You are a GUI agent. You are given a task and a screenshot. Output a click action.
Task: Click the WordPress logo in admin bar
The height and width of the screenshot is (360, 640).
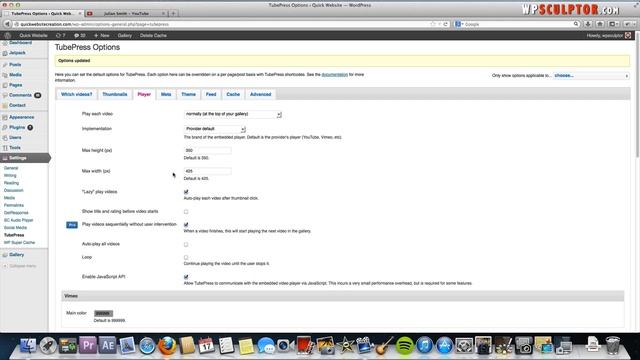tap(7, 36)
